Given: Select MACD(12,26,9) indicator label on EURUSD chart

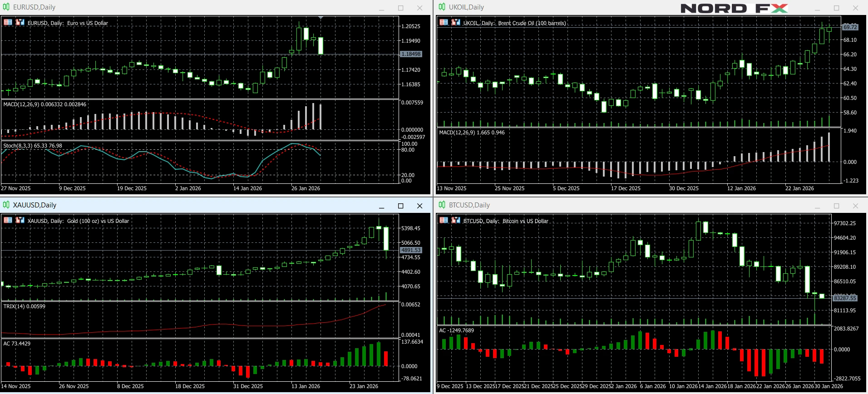Looking at the screenshot, I should point(44,104).
